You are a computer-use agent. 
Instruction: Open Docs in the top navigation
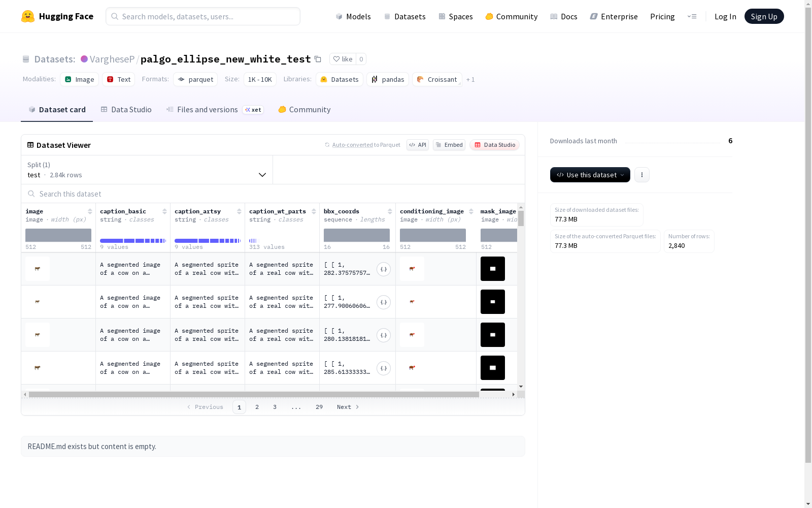pos(564,16)
